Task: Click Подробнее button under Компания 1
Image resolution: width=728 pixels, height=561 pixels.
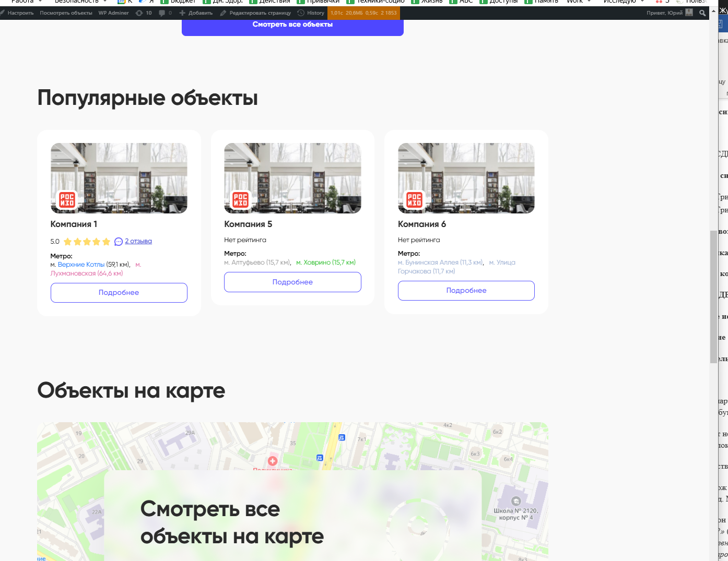Action: coord(119,293)
